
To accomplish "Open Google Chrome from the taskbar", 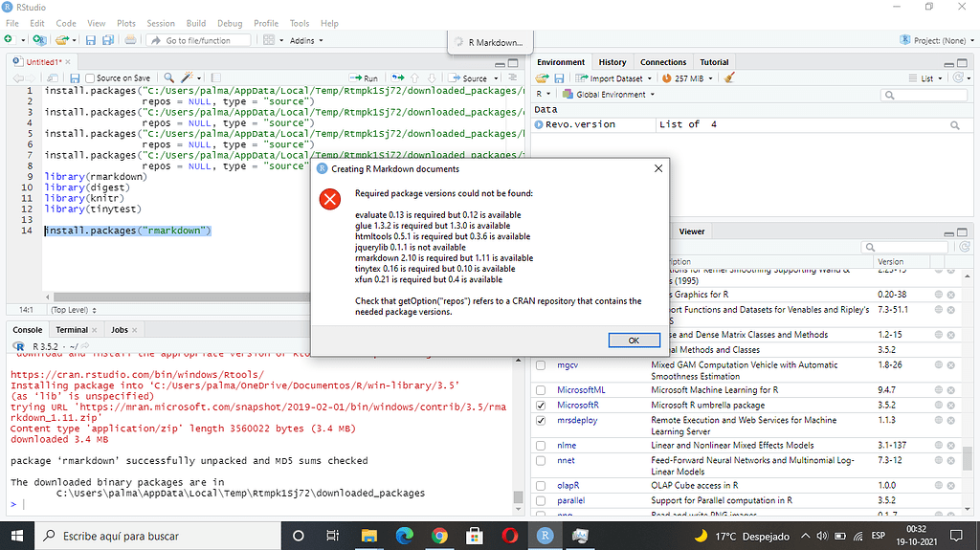I will 439,536.
